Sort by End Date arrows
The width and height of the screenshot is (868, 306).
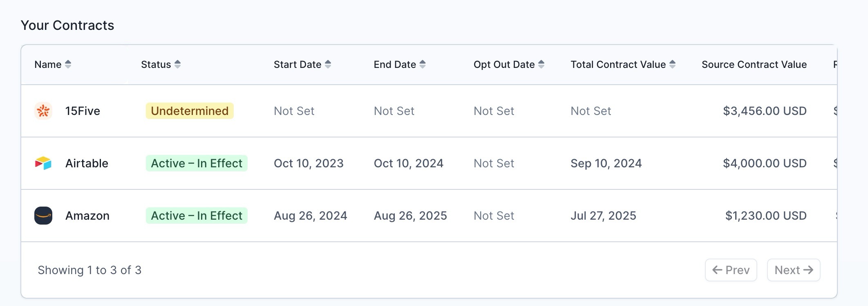423,64
